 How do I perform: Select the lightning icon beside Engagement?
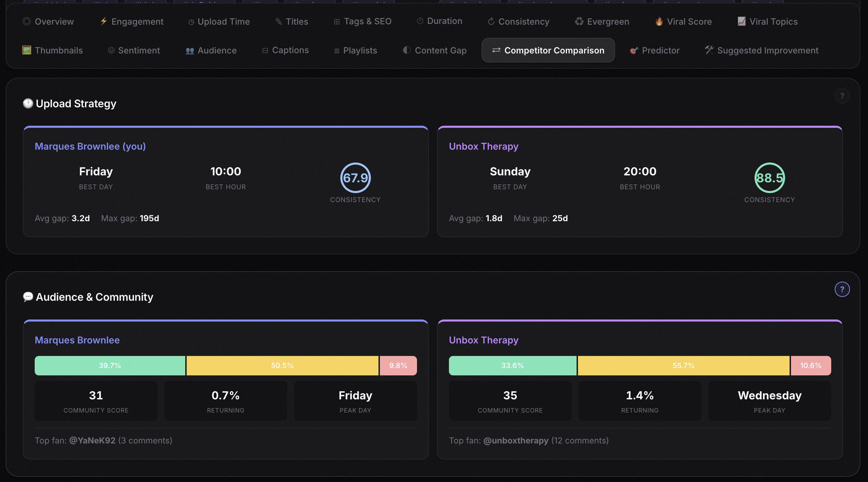pos(103,21)
